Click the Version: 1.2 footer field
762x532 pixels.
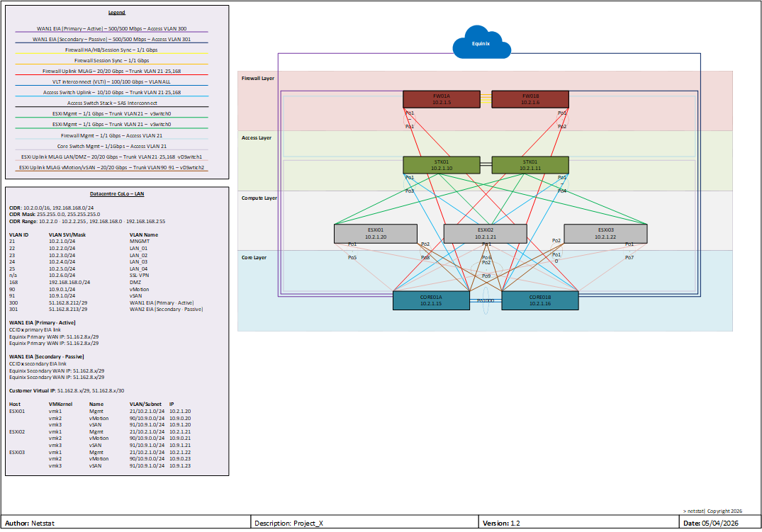579,523
